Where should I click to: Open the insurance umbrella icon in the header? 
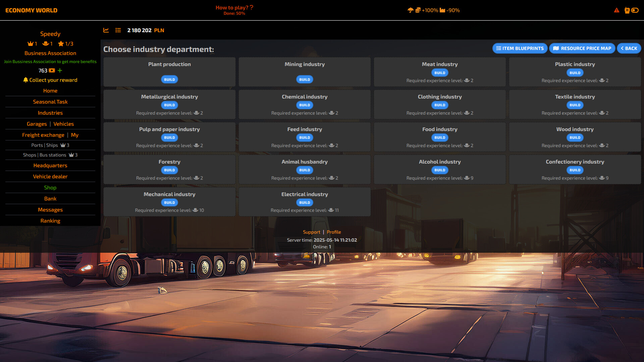pyautogui.click(x=411, y=10)
